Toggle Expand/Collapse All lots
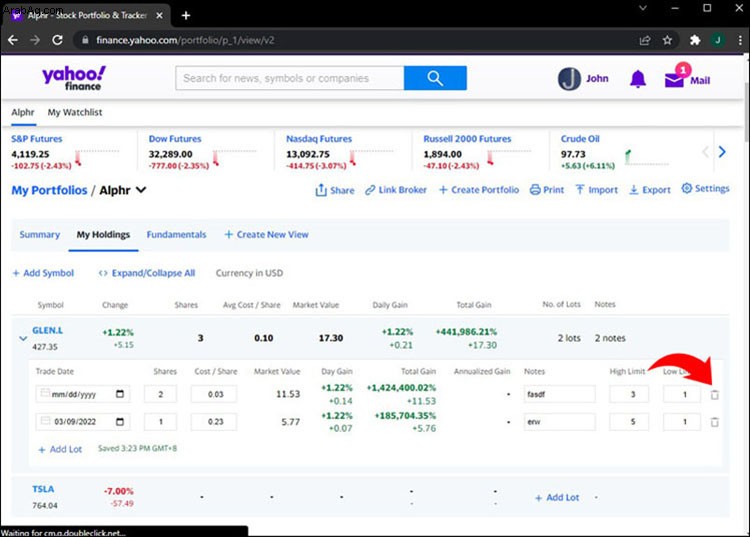This screenshot has height=537, width=750. (147, 273)
